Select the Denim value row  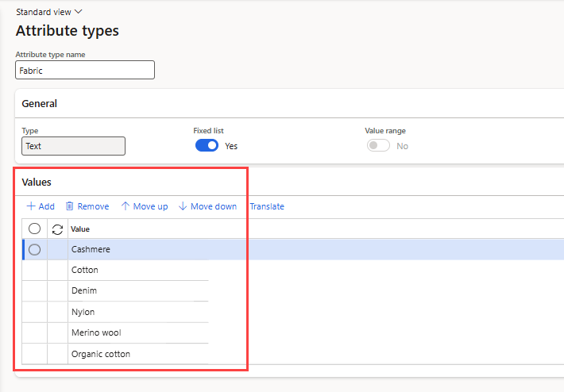(x=85, y=290)
